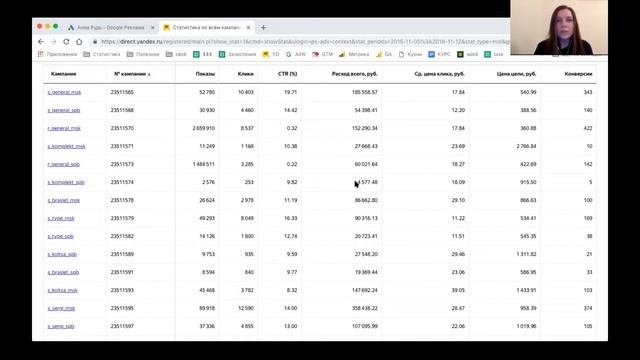
Task: Select campaign number 23511597
Action: (x=122, y=326)
